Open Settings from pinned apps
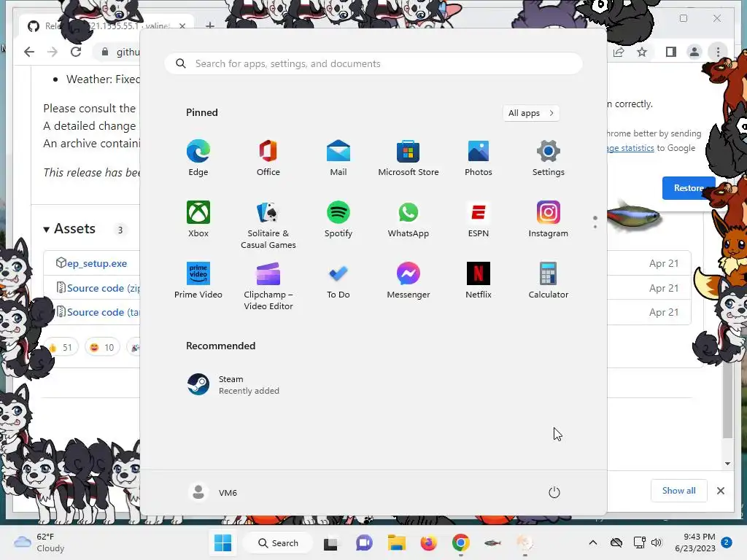The height and width of the screenshot is (560, 747). 549,158
